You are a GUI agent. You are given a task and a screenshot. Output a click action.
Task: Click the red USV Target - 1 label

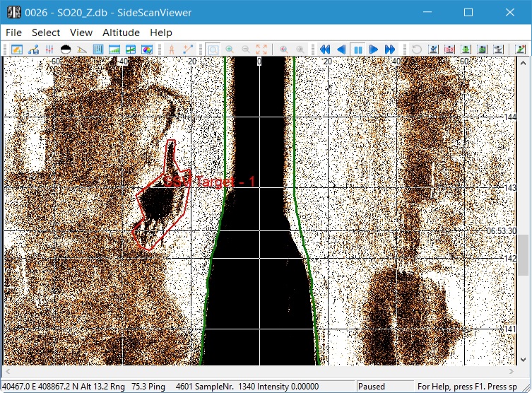click(x=210, y=182)
